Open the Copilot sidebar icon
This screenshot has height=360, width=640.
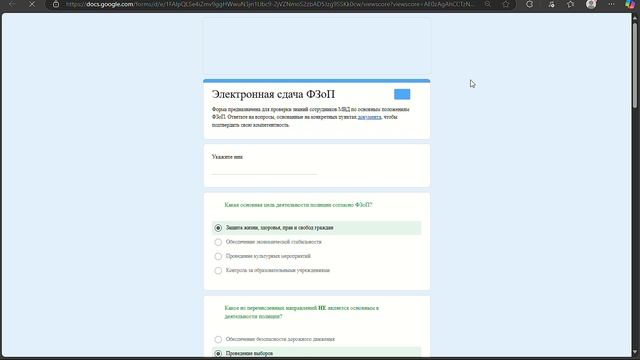point(630,4)
